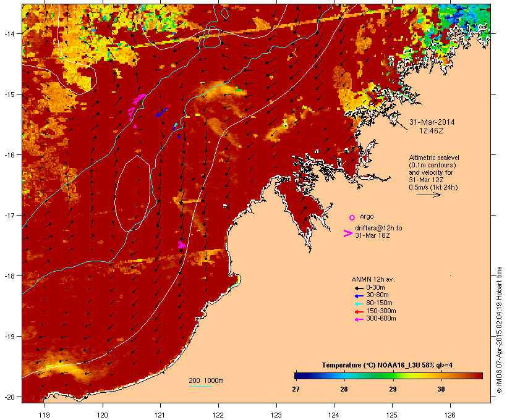Click the magenta Argo circle symbol
The height and width of the screenshot is (420, 507).
click(x=352, y=218)
